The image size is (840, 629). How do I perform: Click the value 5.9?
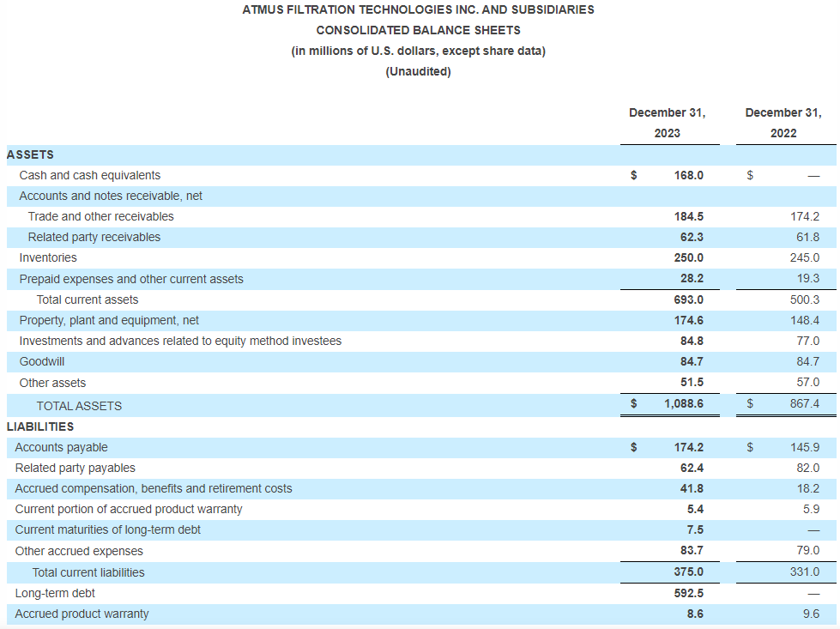pyautogui.click(x=811, y=509)
